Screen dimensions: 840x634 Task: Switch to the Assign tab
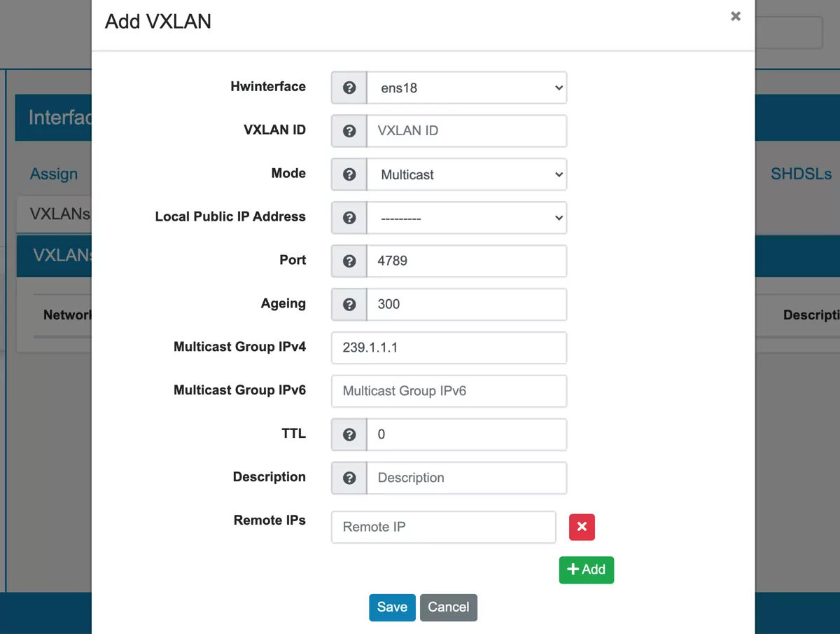click(x=54, y=174)
